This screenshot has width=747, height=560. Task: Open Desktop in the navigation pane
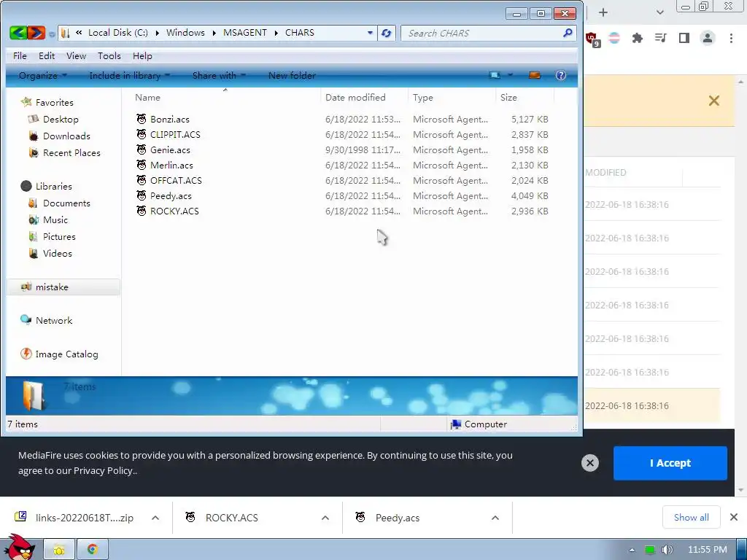click(61, 119)
